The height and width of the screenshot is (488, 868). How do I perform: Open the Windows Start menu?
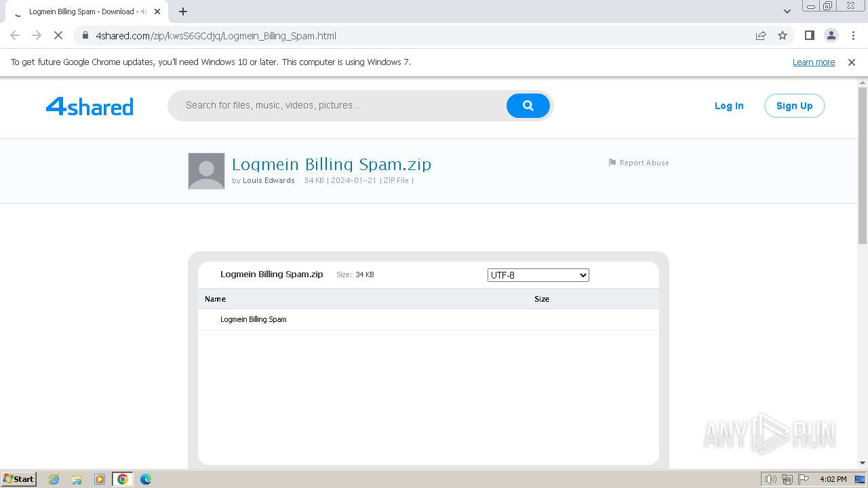tap(19, 479)
